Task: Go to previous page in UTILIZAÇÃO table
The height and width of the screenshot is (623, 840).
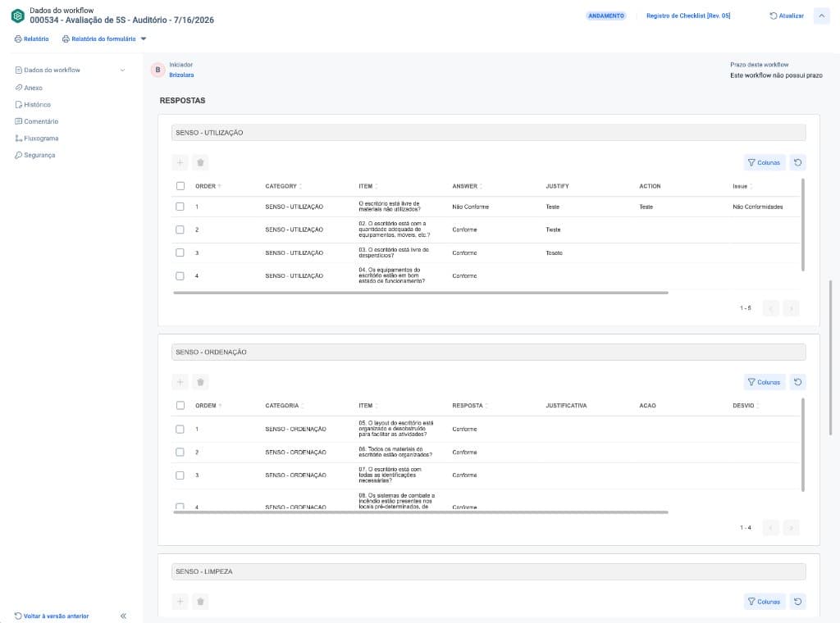Action: click(771, 308)
